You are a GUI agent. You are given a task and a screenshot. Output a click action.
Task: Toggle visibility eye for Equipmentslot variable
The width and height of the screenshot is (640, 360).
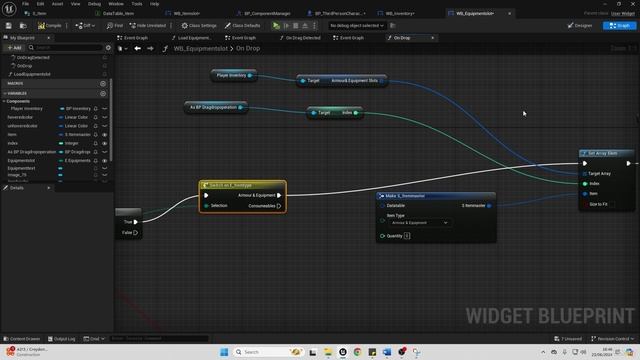point(104,160)
